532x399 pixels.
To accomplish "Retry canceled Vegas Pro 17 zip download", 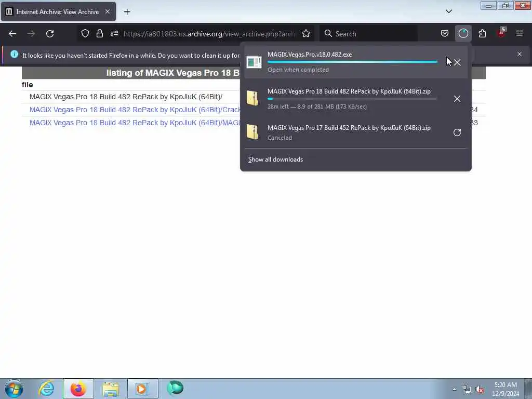I will click(457, 132).
